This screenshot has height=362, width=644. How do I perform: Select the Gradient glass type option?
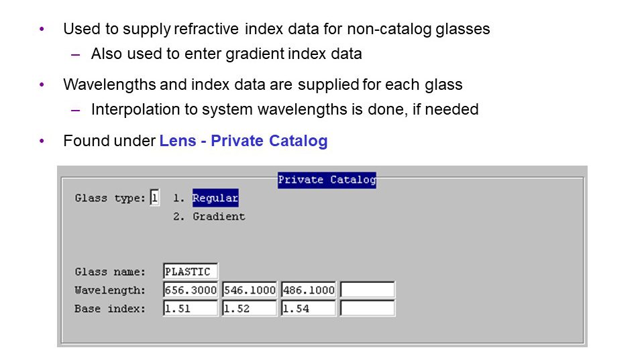pos(219,217)
